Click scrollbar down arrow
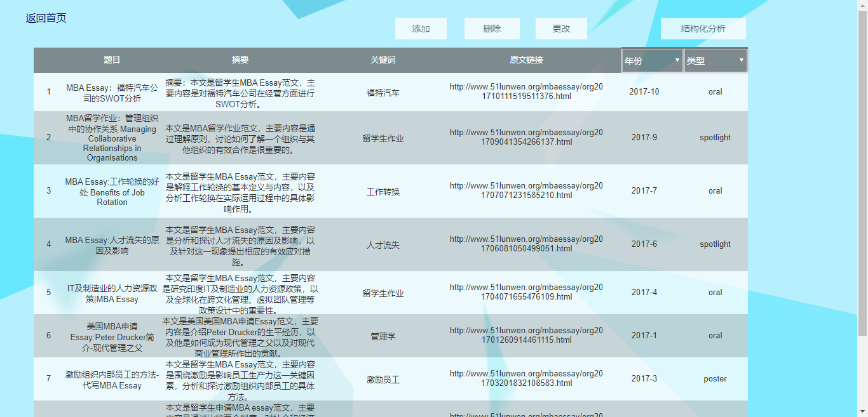This screenshot has height=417, width=868. pos(863,412)
